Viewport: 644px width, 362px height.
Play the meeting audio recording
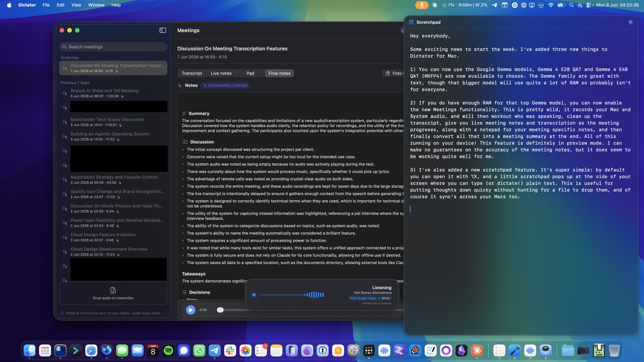coord(191,310)
